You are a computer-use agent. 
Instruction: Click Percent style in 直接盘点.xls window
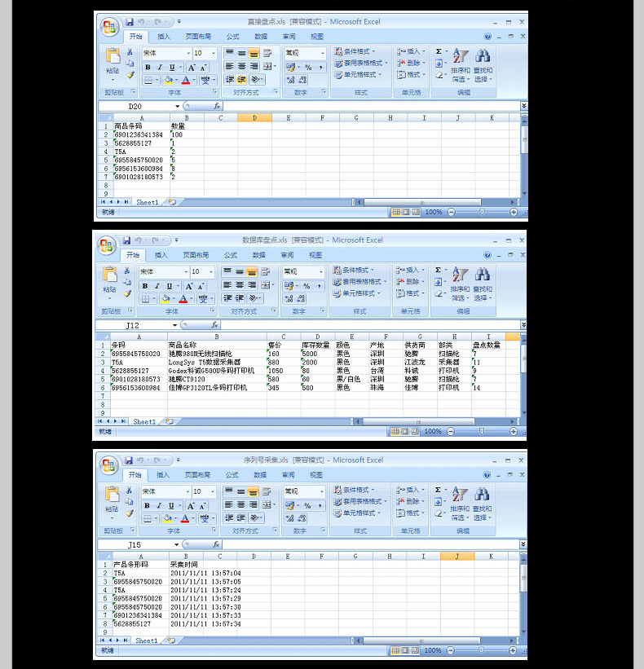click(x=308, y=68)
